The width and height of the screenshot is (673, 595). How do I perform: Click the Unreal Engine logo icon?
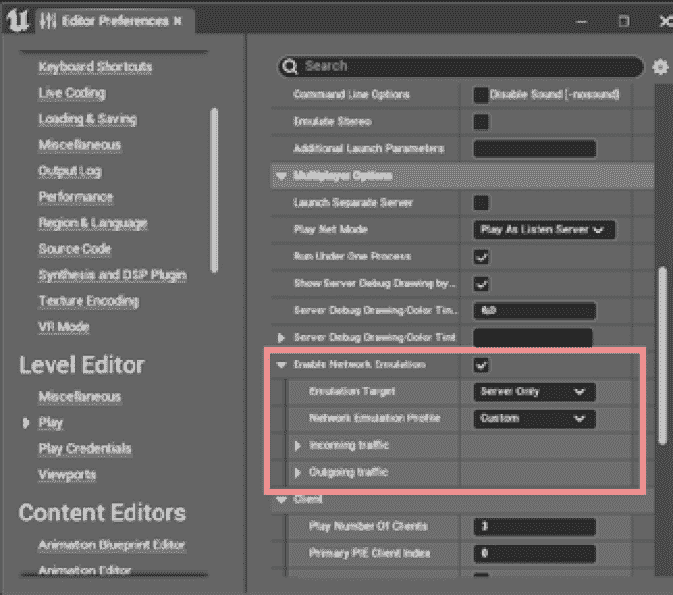(18, 21)
